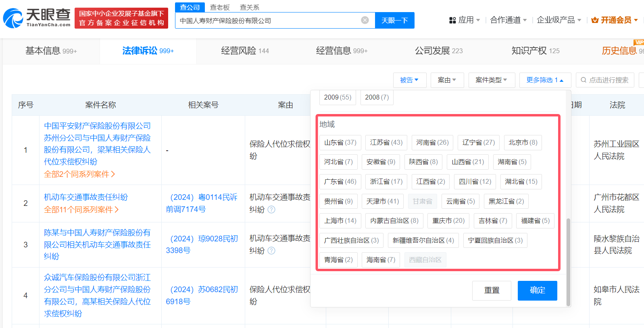
Task: Click the TianYanCha logo
Action: point(37,18)
